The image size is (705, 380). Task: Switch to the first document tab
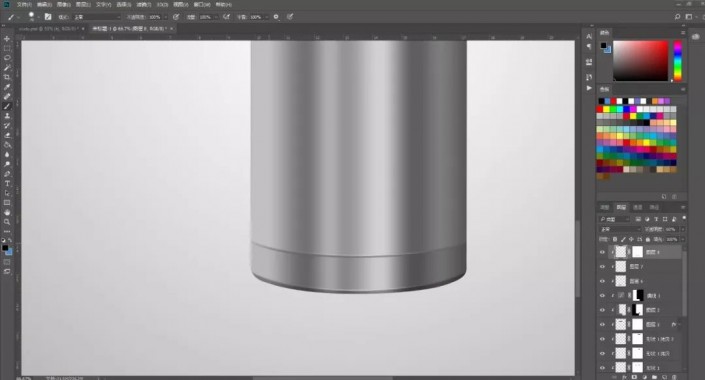point(49,28)
